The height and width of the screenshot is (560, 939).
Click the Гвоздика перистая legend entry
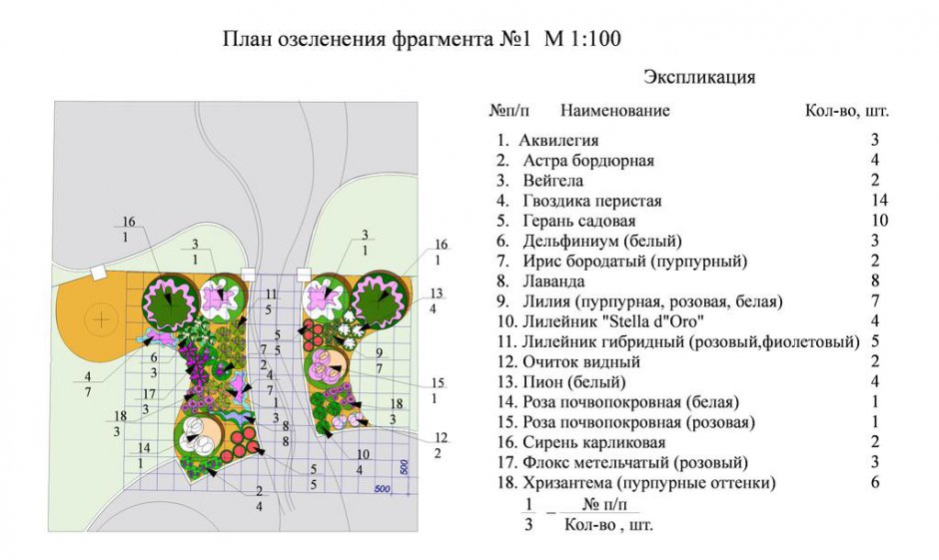pos(591,201)
